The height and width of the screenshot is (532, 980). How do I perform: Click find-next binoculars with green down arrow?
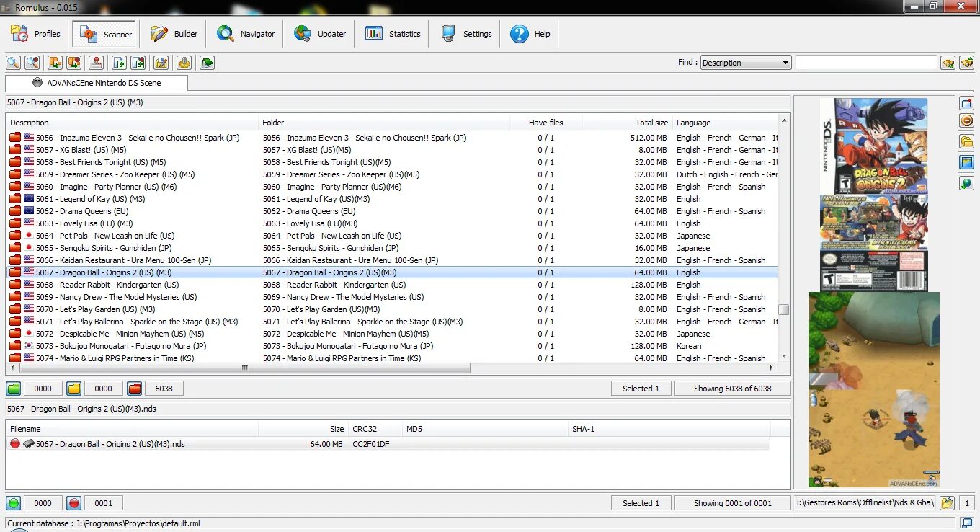948,63
